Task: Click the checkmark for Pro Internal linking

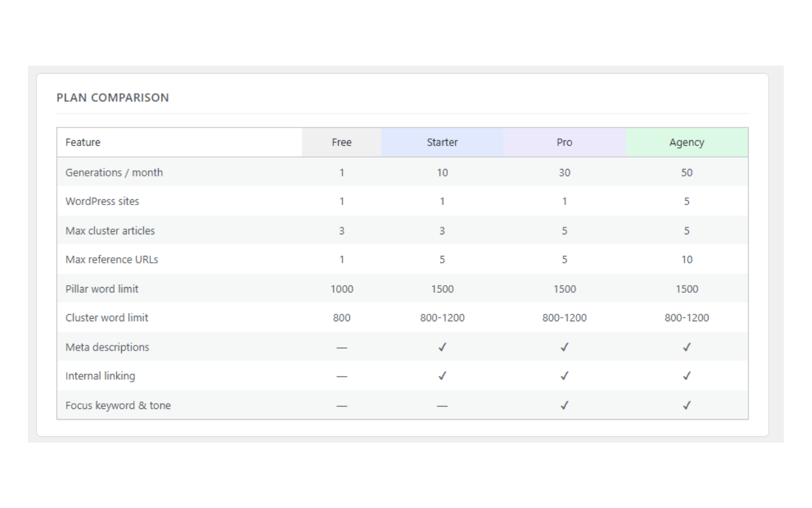Action: point(565,376)
